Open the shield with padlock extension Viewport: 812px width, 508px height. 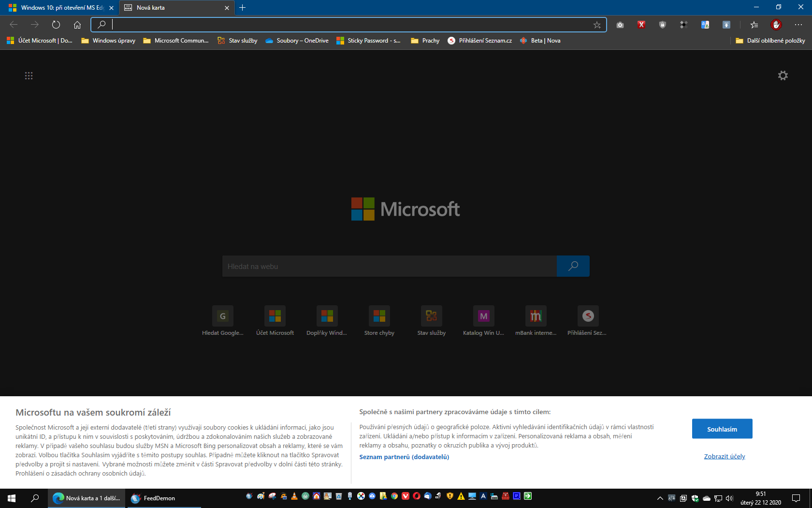coord(663,25)
